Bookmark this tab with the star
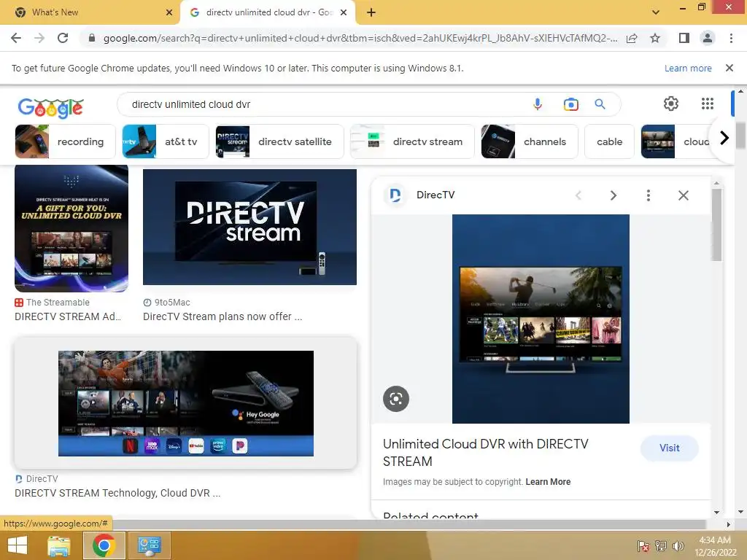This screenshot has height=560, width=747. point(655,38)
